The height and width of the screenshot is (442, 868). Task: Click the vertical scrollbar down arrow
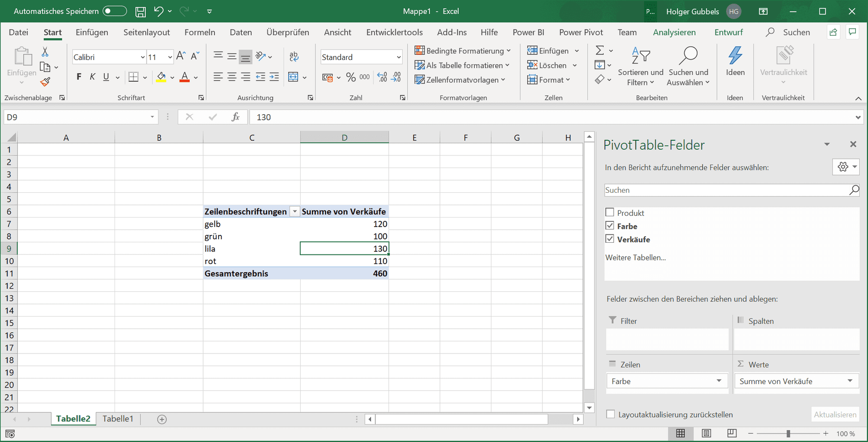click(x=589, y=407)
